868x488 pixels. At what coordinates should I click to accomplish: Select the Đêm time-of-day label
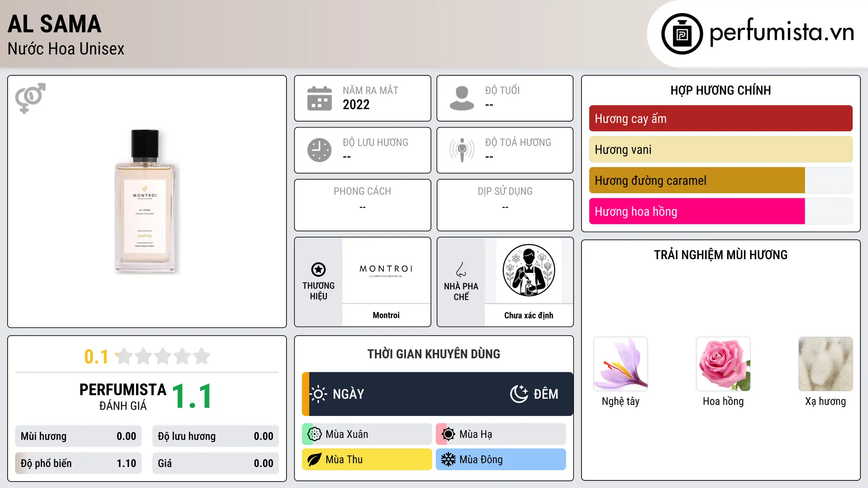pyautogui.click(x=546, y=394)
